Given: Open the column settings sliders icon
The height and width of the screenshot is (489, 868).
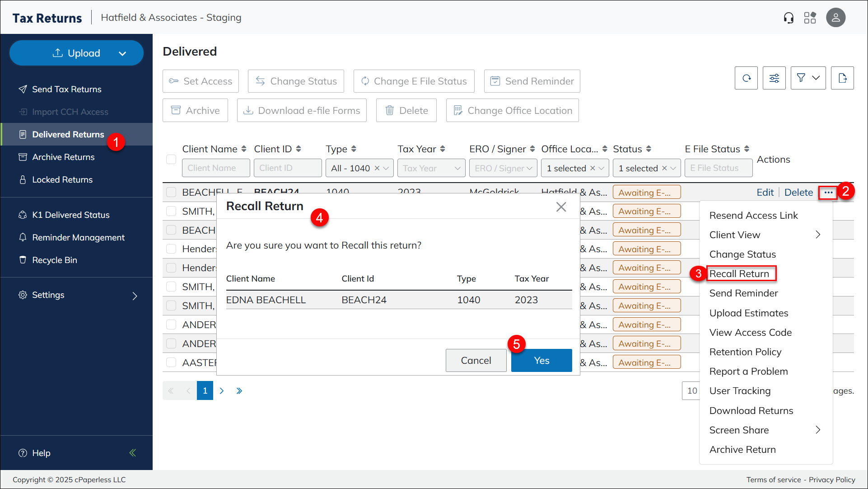Looking at the screenshot, I should tap(774, 78).
